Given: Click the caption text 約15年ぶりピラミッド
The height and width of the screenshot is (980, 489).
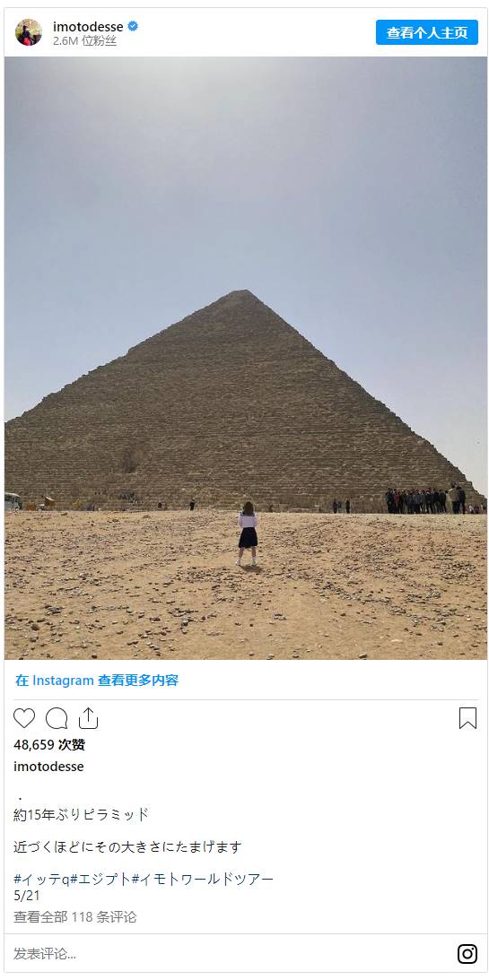Looking at the screenshot, I should point(82,814).
